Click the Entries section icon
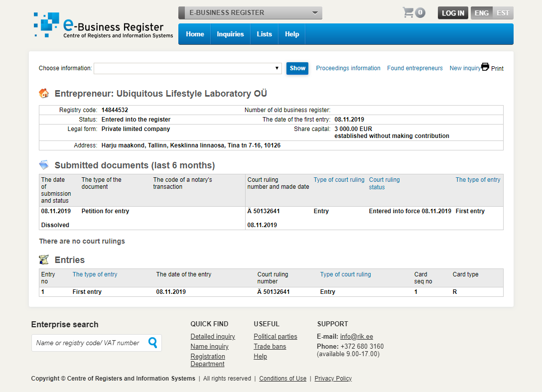This screenshot has width=542, height=392. click(44, 260)
